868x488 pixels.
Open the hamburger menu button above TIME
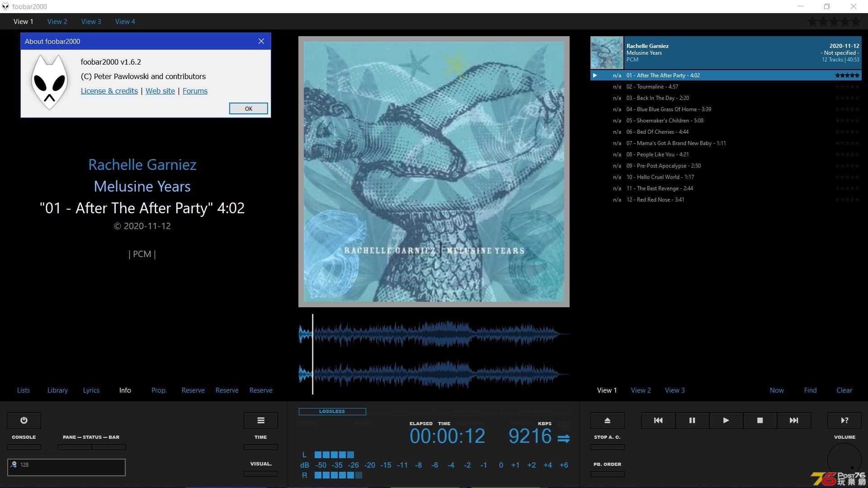[261, 420]
